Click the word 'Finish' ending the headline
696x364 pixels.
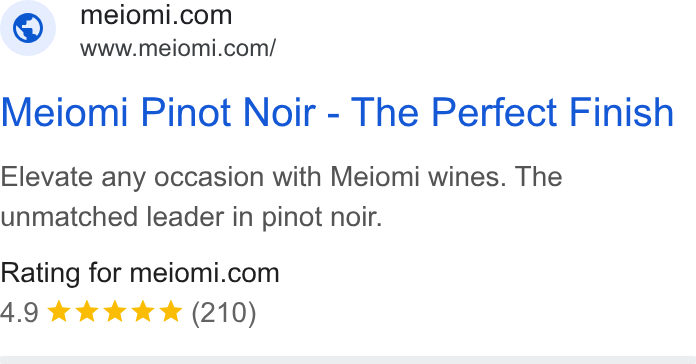[621, 112]
